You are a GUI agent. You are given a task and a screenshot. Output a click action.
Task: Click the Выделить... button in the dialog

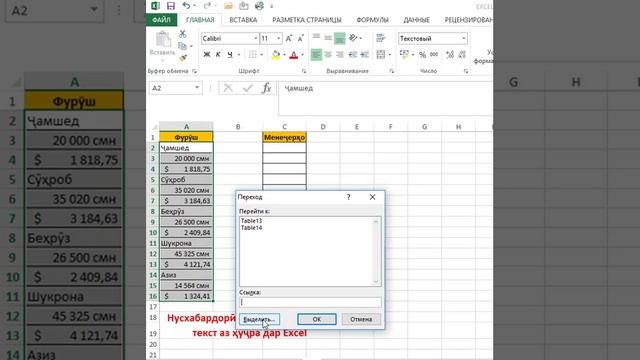point(259,319)
